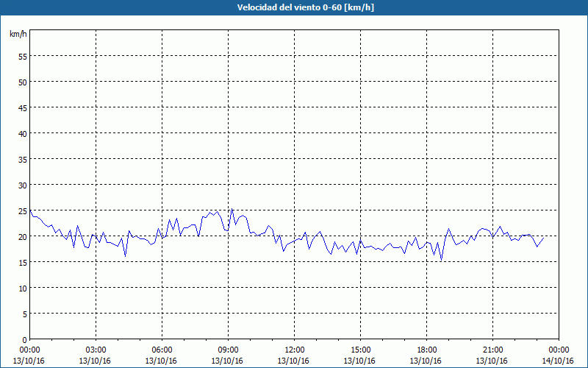Click the title "Velocidad del viento 0-60 [km/h]"
Viewport: 588px width, 368px height.
click(306, 7)
